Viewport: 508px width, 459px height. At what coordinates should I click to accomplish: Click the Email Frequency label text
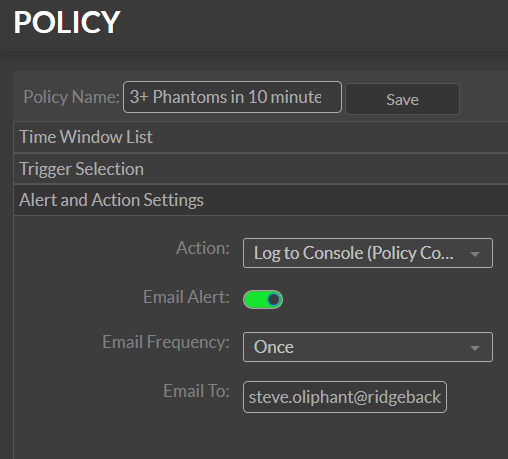(166, 342)
